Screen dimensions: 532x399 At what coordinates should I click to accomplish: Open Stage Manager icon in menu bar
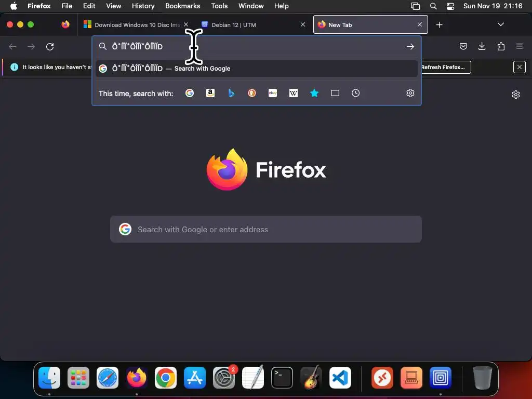pos(415,6)
